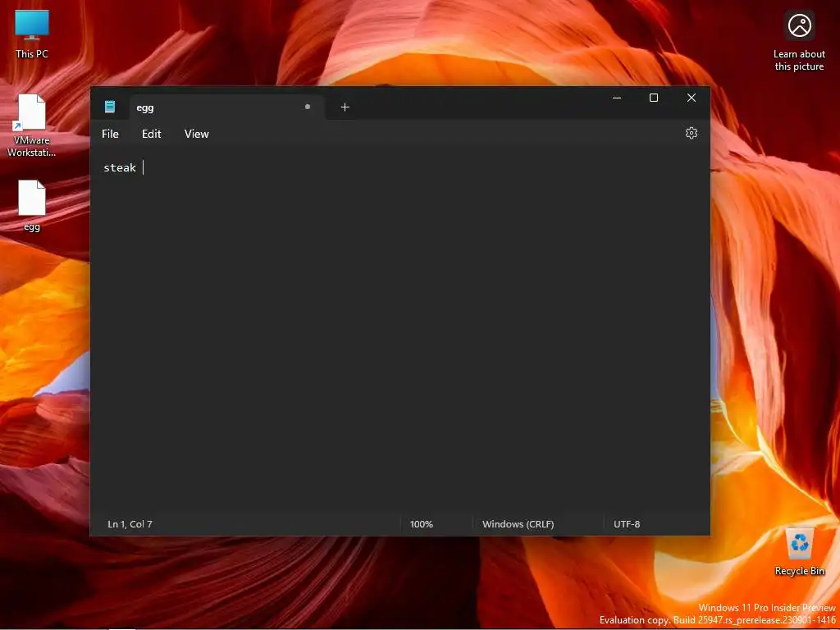The image size is (840, 630).
Task: Click the 100% zoom level in status bar
Action: [x=422, y=524]
